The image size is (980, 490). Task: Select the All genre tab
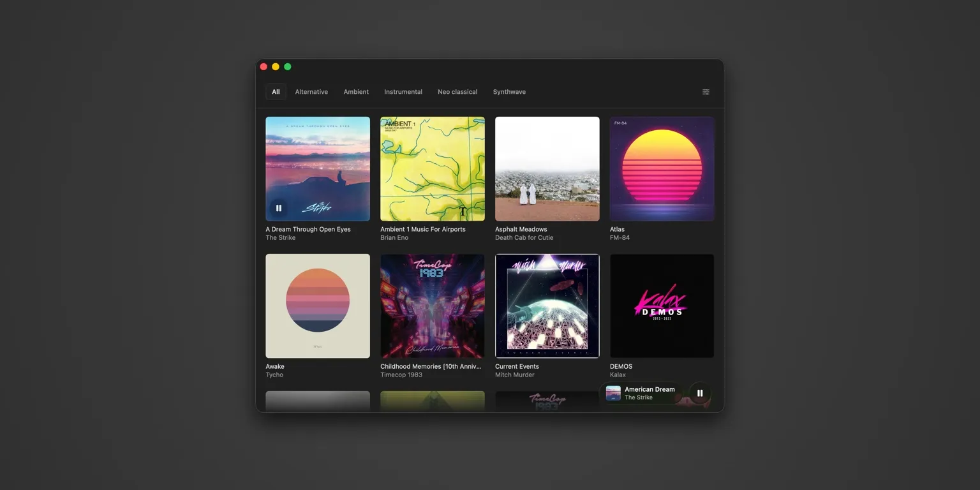pos(276,92)
